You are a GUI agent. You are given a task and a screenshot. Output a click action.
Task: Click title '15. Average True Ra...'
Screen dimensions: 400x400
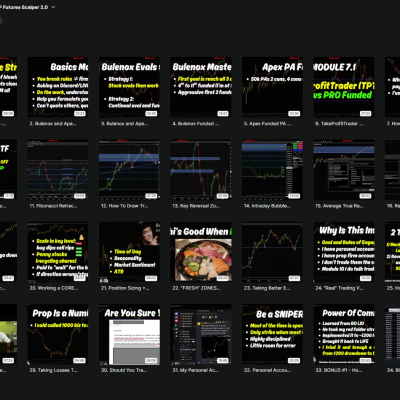point(339,206)
